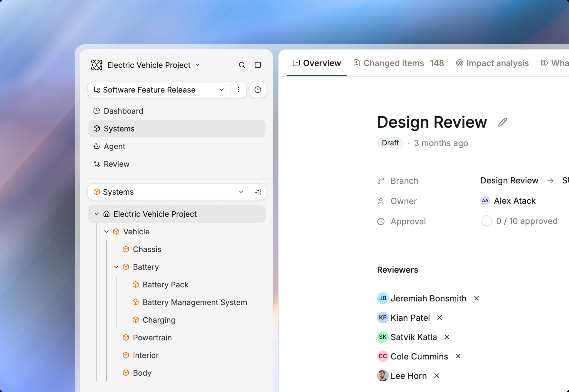
Task: Switch to the Changed Items tab
Action: (399, 63)
